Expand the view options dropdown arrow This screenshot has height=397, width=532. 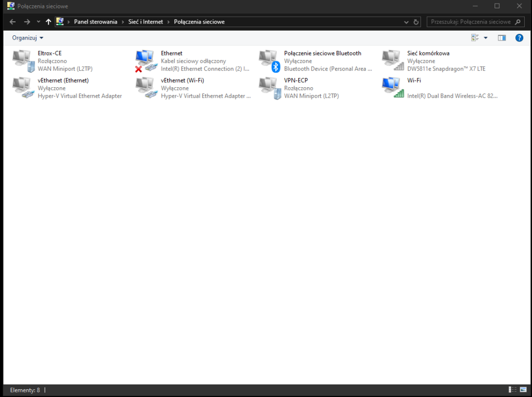486,38
